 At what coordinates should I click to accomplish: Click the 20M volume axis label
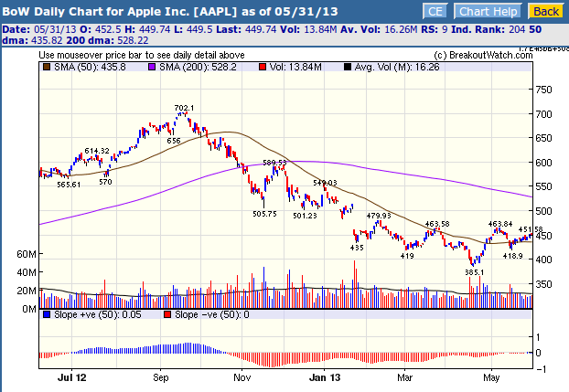coord(27,291)
